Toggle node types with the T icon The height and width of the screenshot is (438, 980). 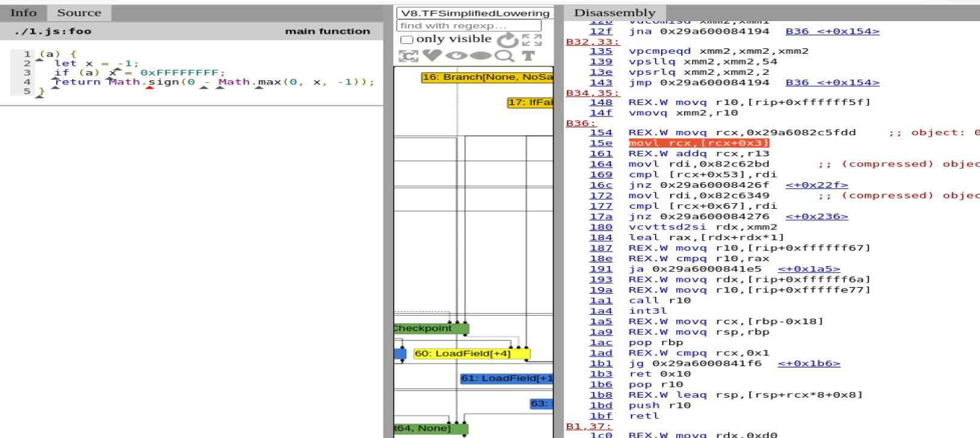(x=528, y=56)
